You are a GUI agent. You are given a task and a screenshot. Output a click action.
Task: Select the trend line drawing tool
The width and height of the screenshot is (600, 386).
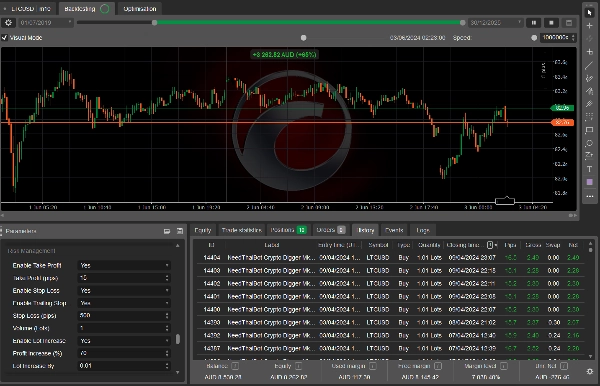589,65
